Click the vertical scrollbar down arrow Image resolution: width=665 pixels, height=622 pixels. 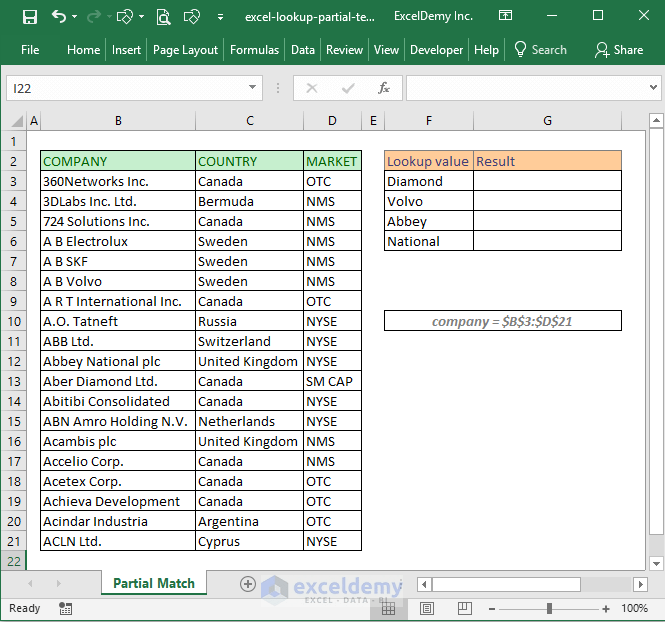656,563
